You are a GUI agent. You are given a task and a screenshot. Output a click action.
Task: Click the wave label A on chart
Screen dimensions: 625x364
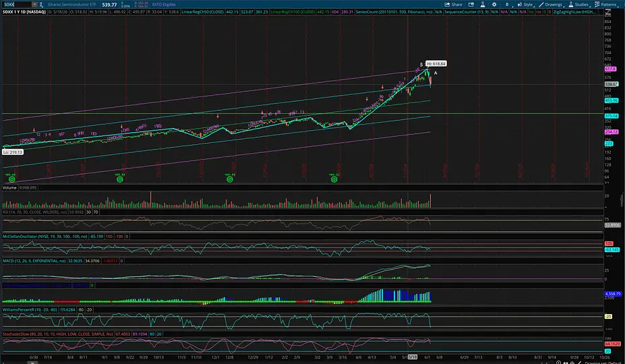[436, 73]
